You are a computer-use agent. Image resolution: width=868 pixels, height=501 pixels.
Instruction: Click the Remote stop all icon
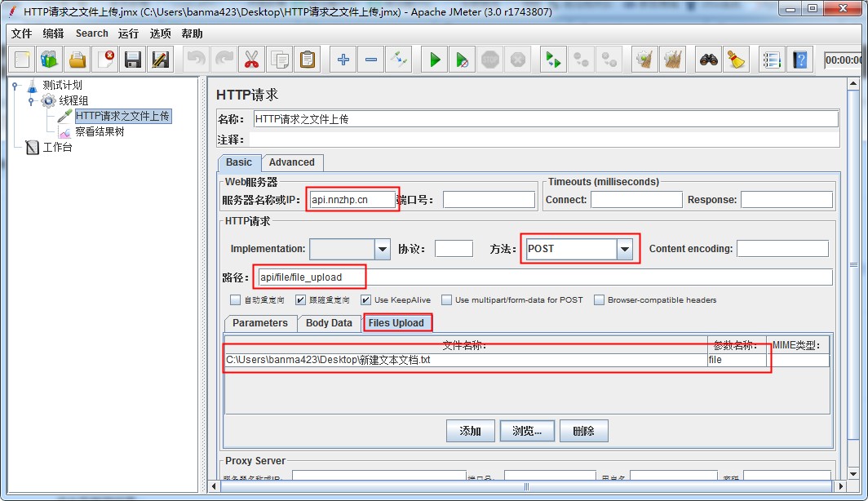[x=581, y=60]
